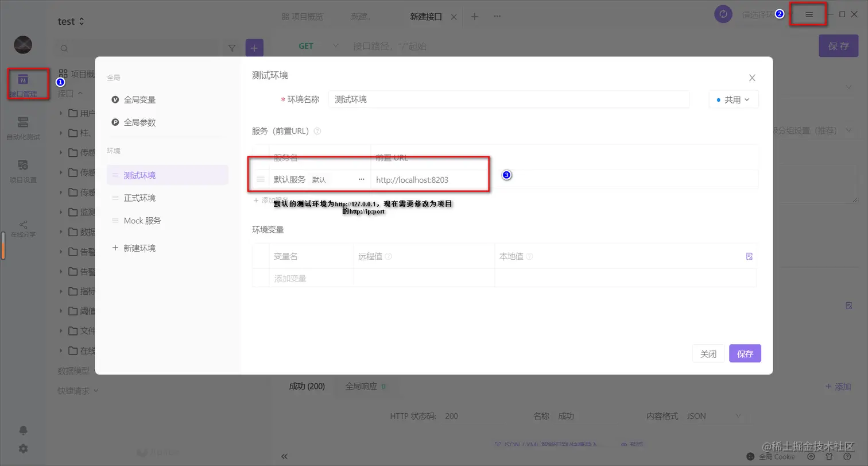
Task: Click the 默认服务 service name cell
Action: 320,179
